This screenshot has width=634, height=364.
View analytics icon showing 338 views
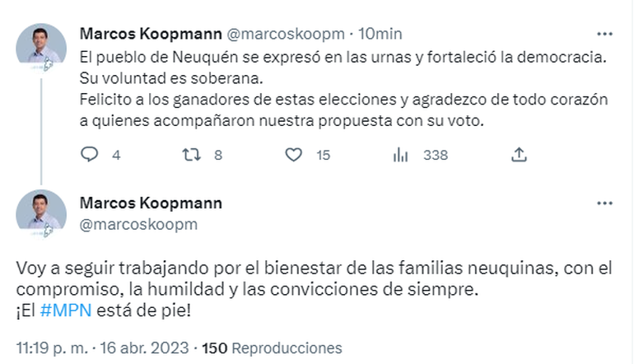click(x=401, y=154)
